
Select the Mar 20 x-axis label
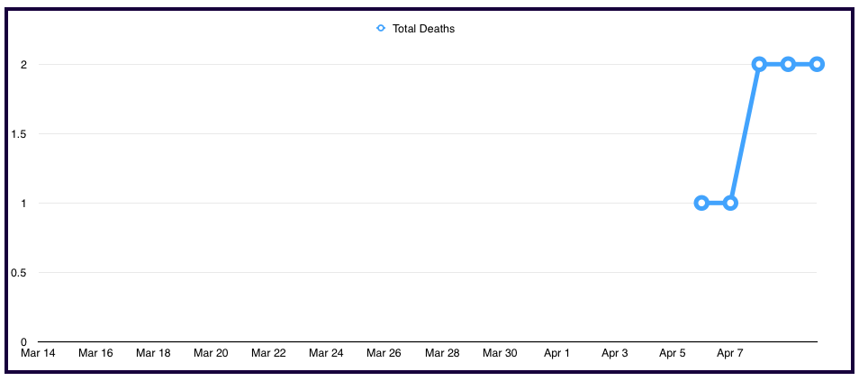click(211, 354)
